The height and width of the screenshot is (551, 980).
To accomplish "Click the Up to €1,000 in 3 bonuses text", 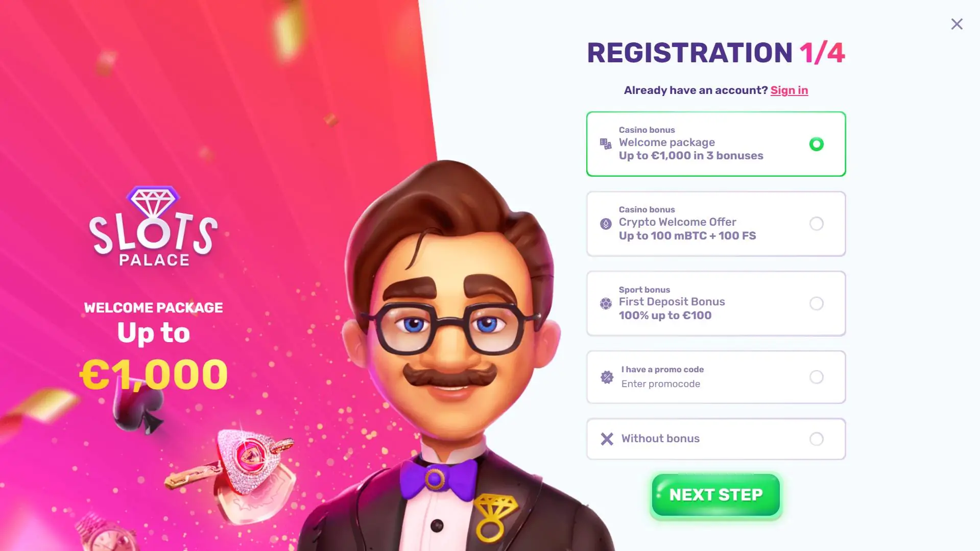I will (x=691, y=156).
